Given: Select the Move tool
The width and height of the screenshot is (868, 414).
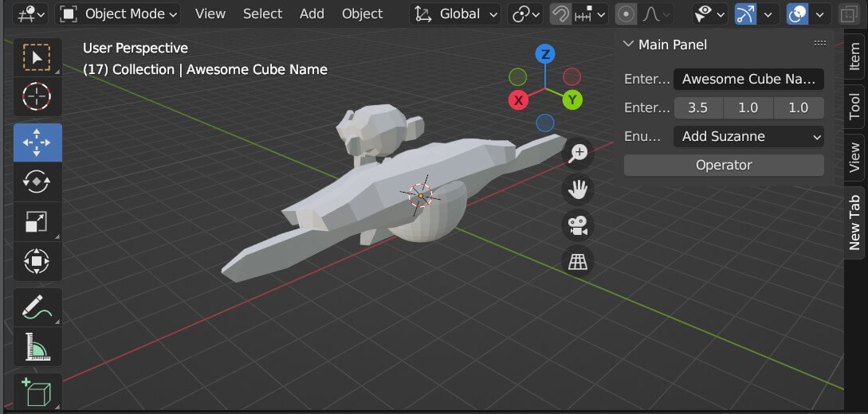Looking at the screenshot, I should (x=37, y=142).
